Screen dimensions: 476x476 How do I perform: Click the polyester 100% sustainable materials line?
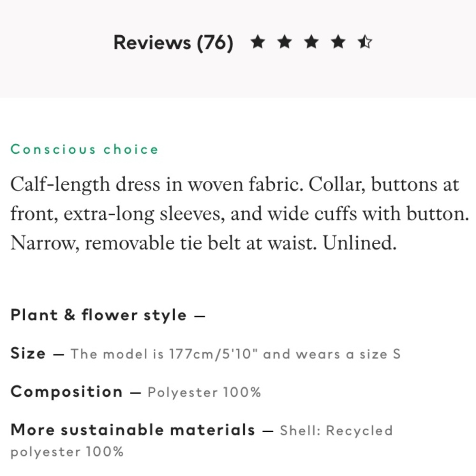coord(67,452)
